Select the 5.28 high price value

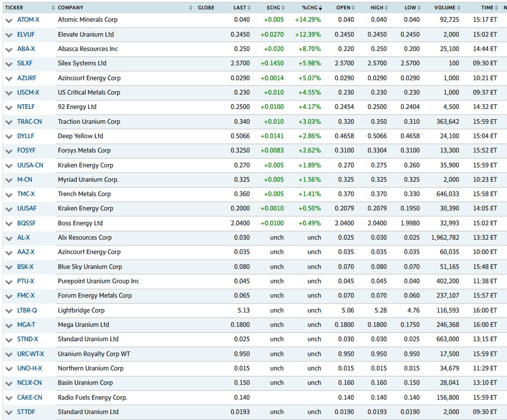click(381, 311)
